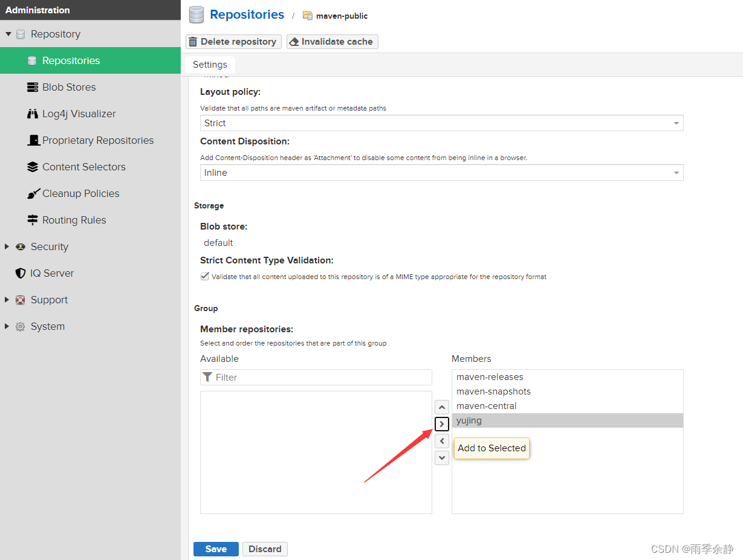Click the move up arrow button
Viewport: 743px width, 560px height.
[442, 407]
